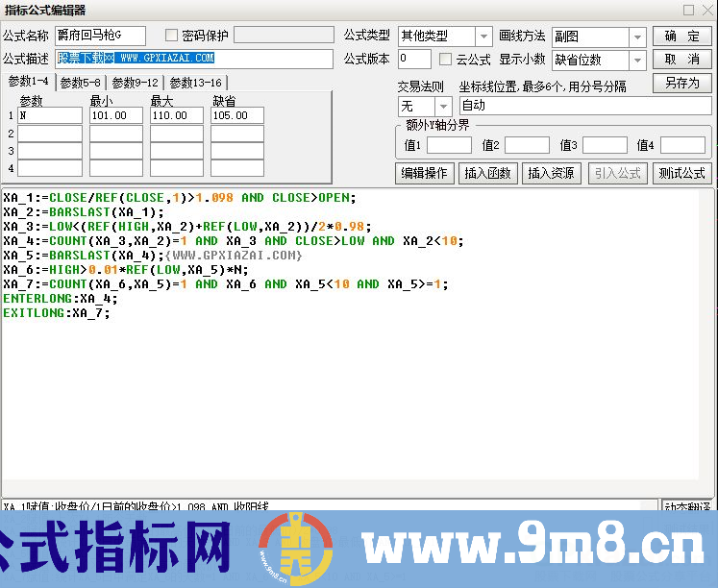Click the 值2 input field
Image resolution: width=718 pixels, height=588 pixels.
[527, 145]
